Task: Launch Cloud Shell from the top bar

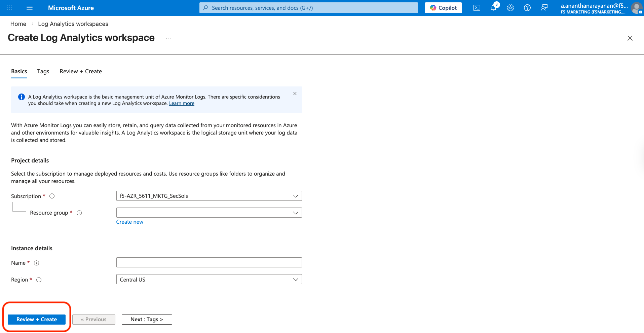Action: pos(477,8)
